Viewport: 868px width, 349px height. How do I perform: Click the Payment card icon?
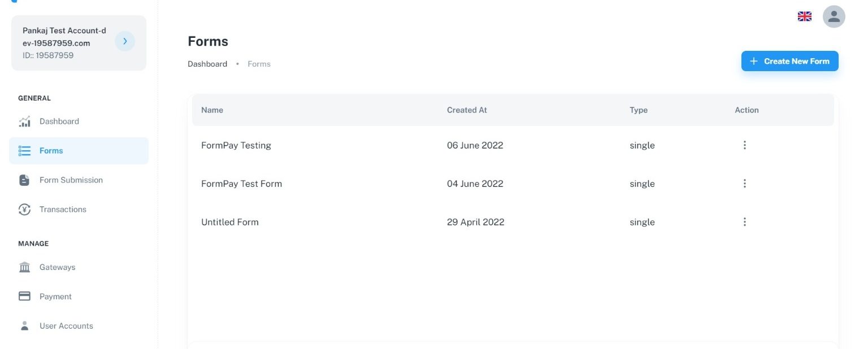25,296
